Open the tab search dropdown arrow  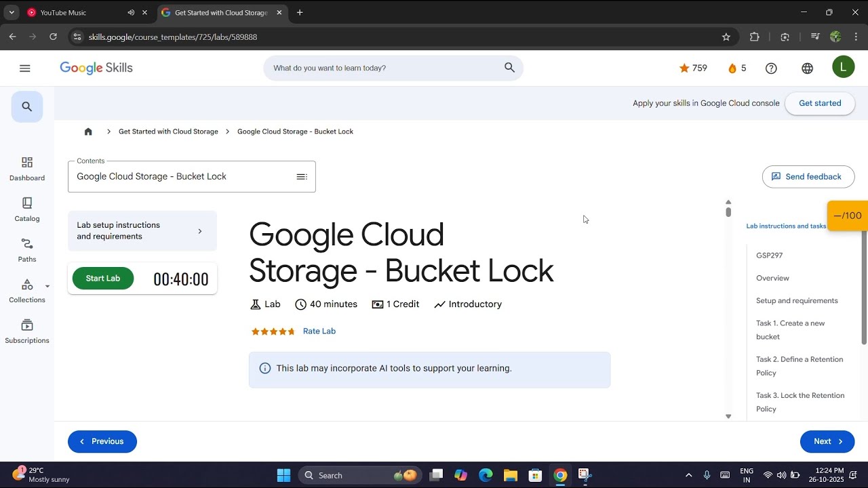point(12,12)
